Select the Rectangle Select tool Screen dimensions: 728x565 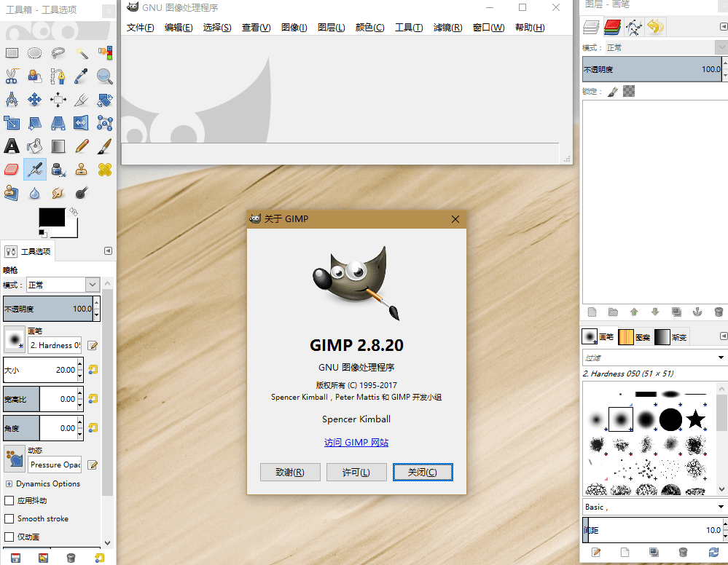pos(12,52)
